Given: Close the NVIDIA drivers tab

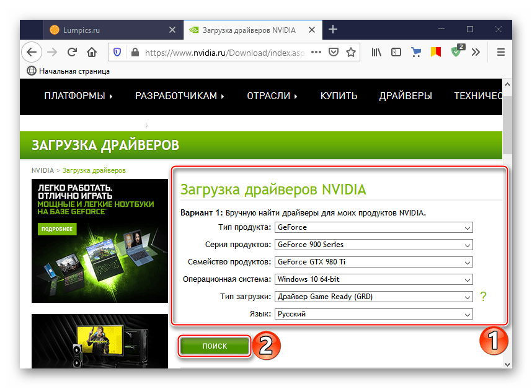Looking at the screenshot, I should (312, 30).
